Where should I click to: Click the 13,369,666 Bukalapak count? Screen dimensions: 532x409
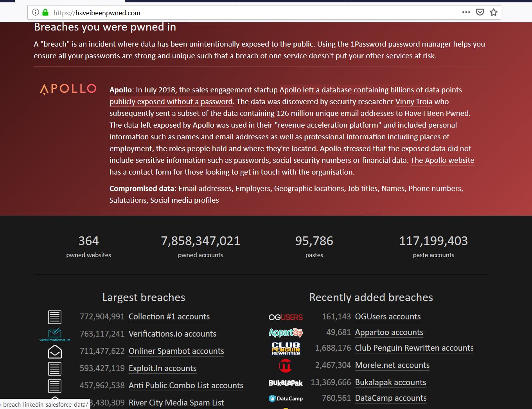tap(331, 382)
